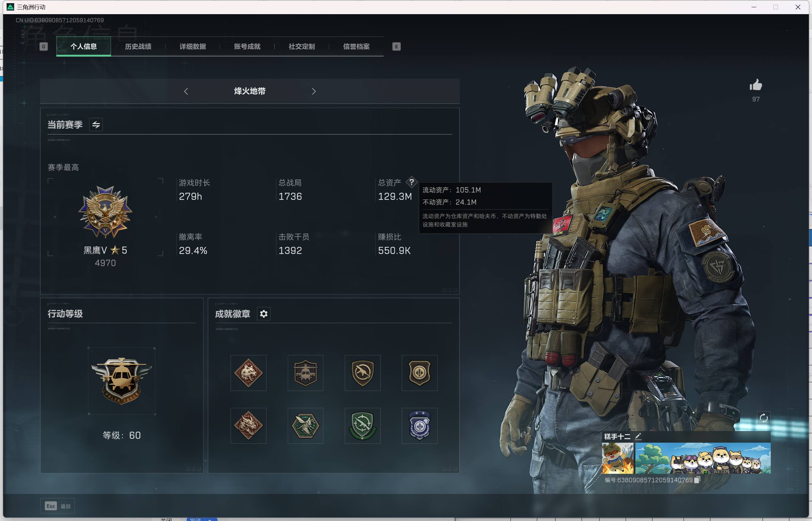Screen dimensions: 812x521
Task: Select the helicopter achievement badge
Action: (x=305, y=373)
